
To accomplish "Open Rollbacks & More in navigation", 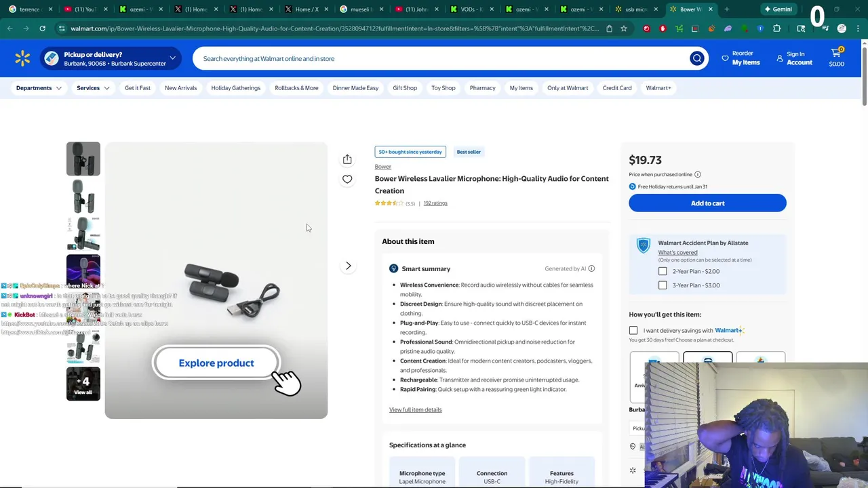I will coord(296,88).
